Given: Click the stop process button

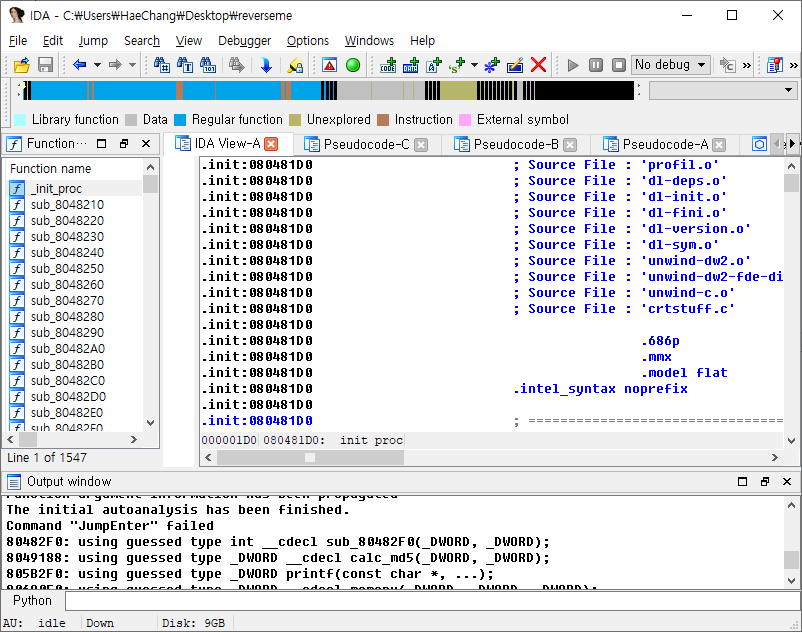Looking at the screenshot, I should (x=619, y=65).
